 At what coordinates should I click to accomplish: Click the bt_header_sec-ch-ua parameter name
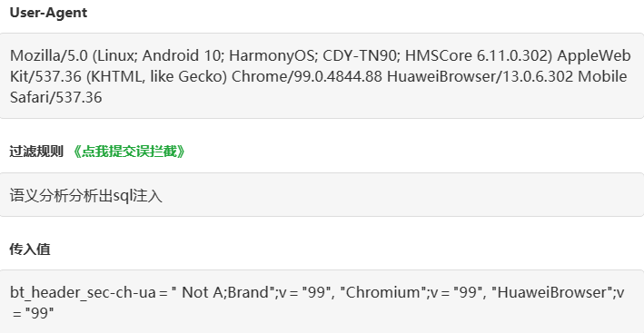tap(83, 293)
